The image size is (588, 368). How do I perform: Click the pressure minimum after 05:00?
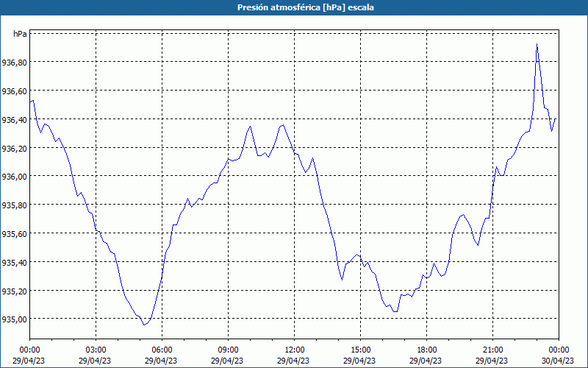point(144,325)
